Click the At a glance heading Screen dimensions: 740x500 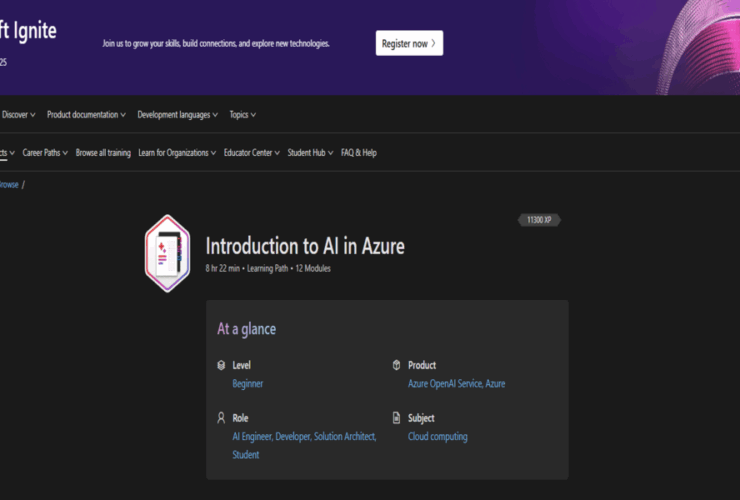coord(246,329)
